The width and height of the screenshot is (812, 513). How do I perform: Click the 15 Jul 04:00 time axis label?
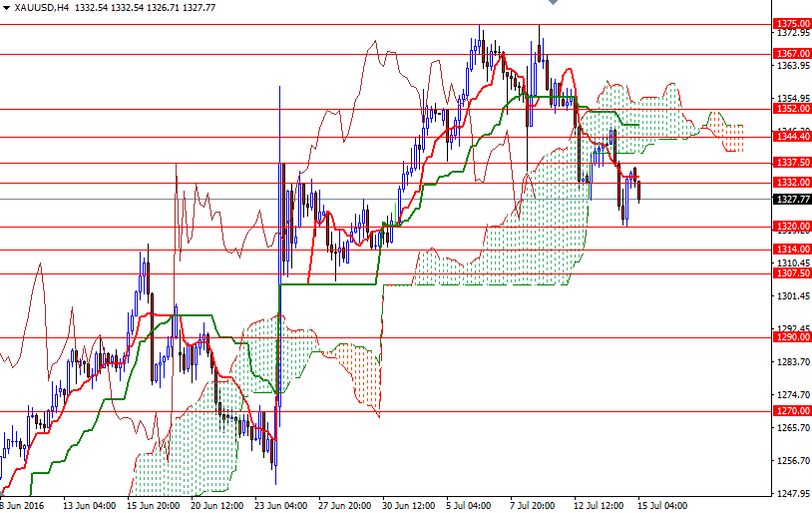pos(662,505)
